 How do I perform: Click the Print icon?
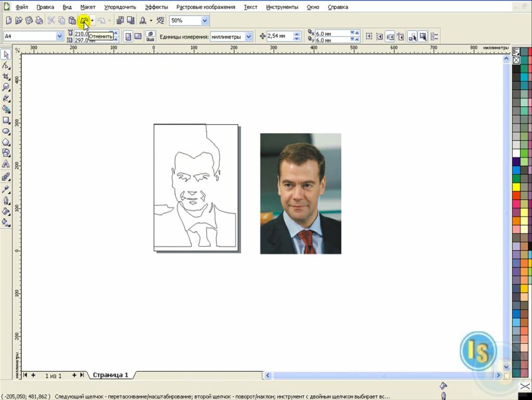click(40, 21)
